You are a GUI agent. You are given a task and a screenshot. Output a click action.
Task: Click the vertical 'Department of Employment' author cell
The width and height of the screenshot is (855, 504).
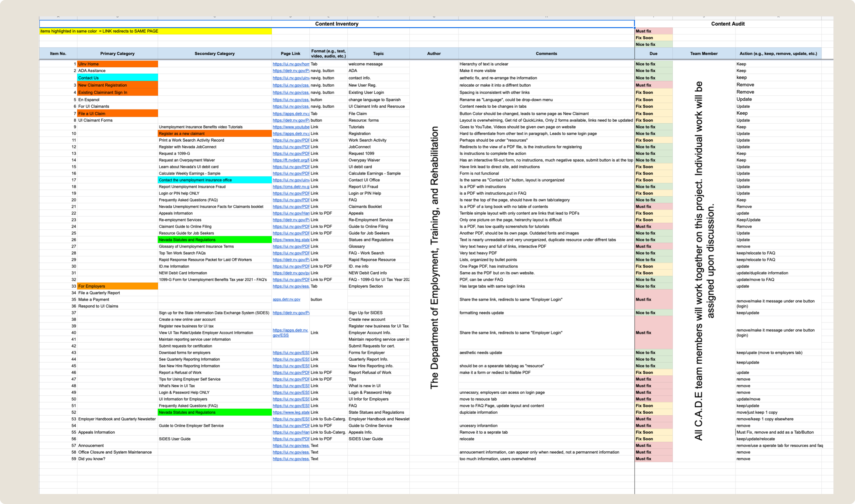point(434,258)
